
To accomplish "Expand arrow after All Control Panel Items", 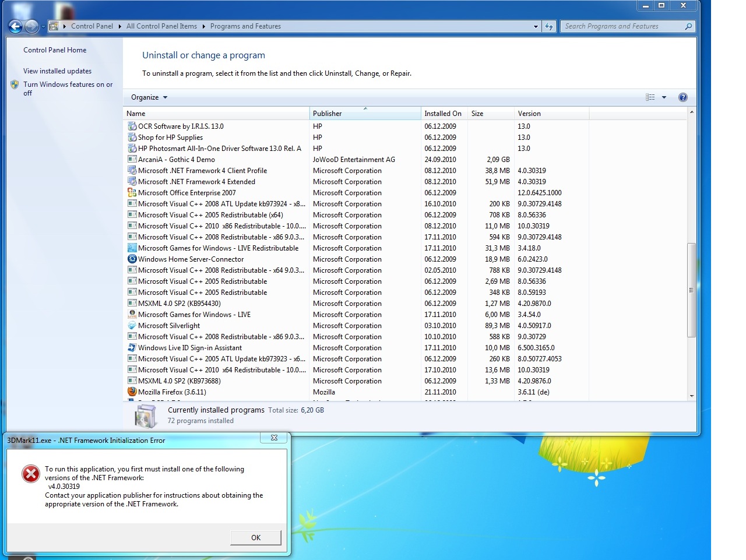I will pyautogui.click(x=203, y=26).
